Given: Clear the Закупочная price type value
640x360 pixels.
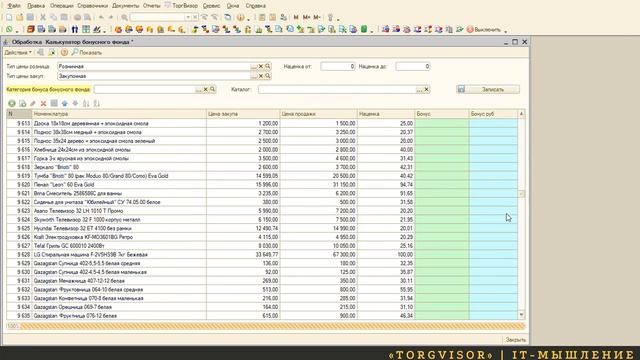Looking at the screenshot, I should tap(261, 76).
